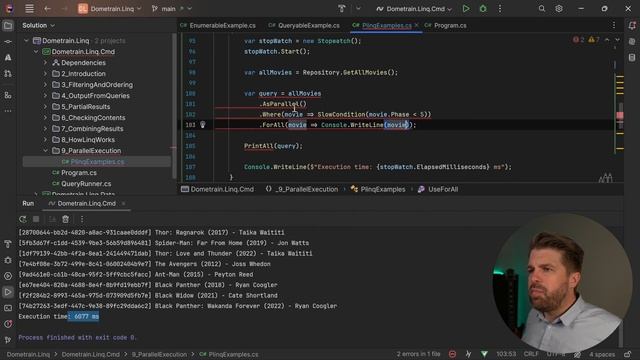
Task: Navigate back with the left arrow
Action: click(47, 9)
